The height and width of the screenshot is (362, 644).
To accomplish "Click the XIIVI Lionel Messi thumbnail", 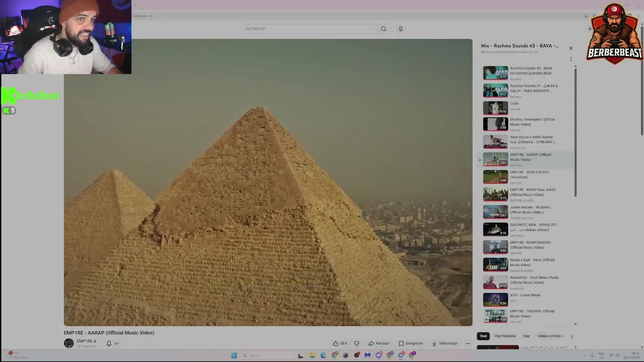I will point(496,300).
